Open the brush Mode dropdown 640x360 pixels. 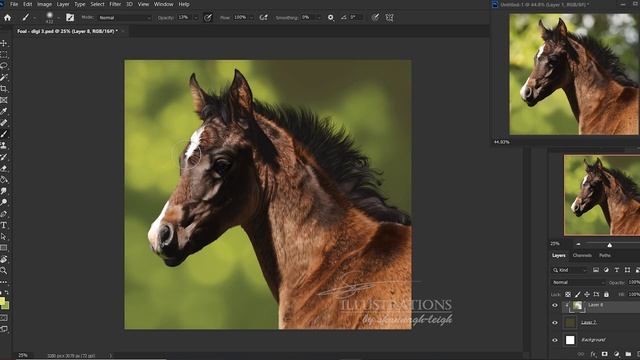click(124, 18)
